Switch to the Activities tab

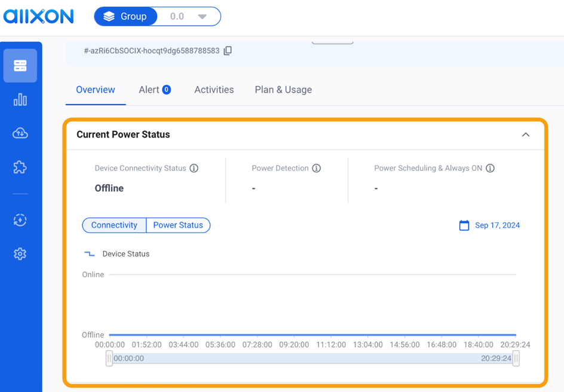point(213,90)
